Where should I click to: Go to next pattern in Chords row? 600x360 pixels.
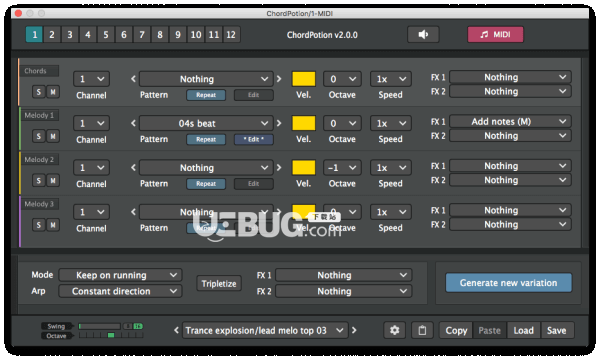pos(279,79)
